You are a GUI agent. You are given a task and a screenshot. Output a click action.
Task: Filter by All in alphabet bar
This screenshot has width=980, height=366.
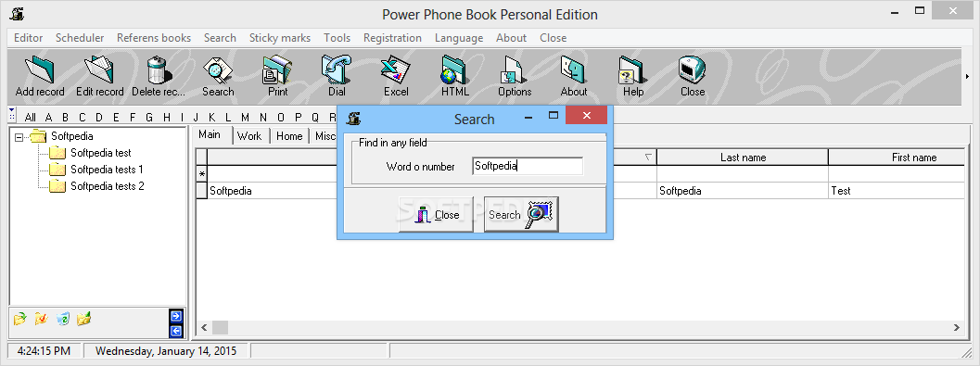30,117
